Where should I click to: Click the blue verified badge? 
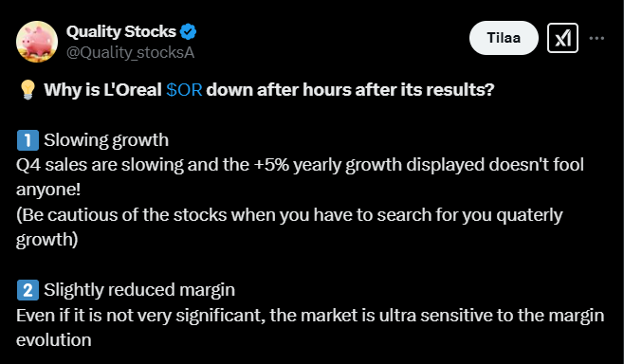pyautogui.click(x=188, y=32)
